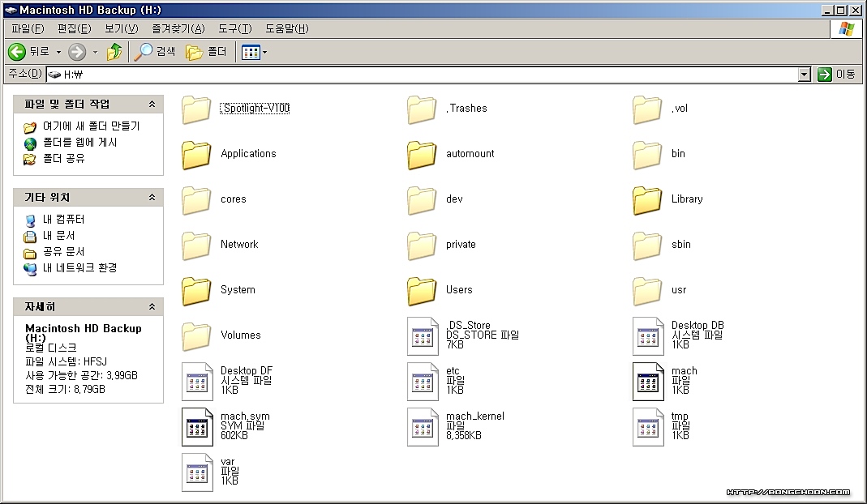Select the .Spotlight-V100 folder icon
Viewport: 867px width, 504px height.
pos(196,109)
